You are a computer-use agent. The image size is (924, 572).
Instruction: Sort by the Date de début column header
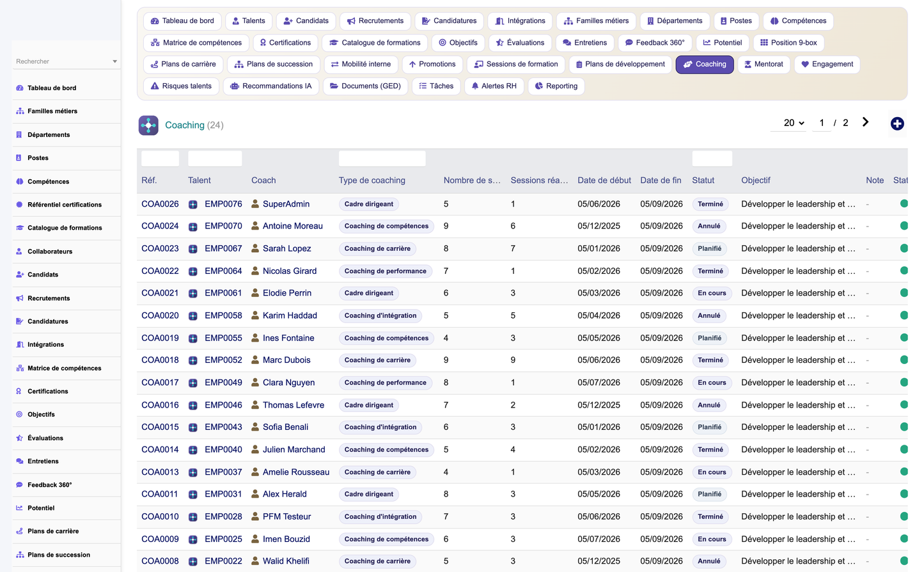point(604,180)
